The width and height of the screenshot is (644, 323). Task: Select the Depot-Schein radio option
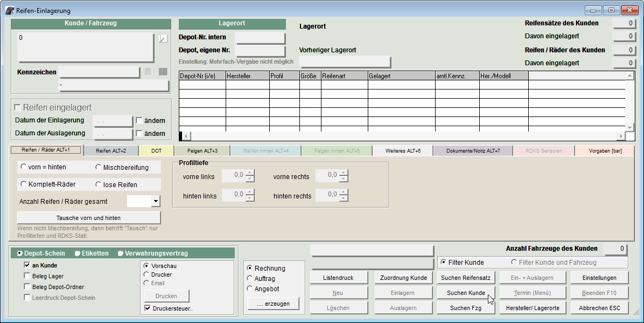[x=19, y=253]
